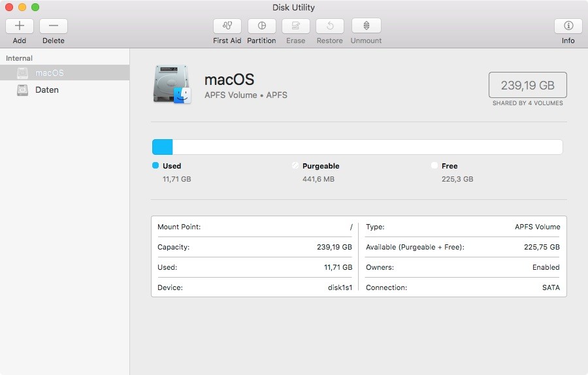Click the 11,71 GB value under Used legend
This screenshot has height=375, width=588.
176,179
